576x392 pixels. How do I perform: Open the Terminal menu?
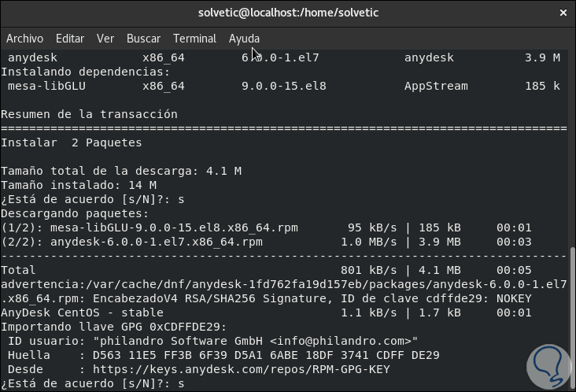pos(194,39)
